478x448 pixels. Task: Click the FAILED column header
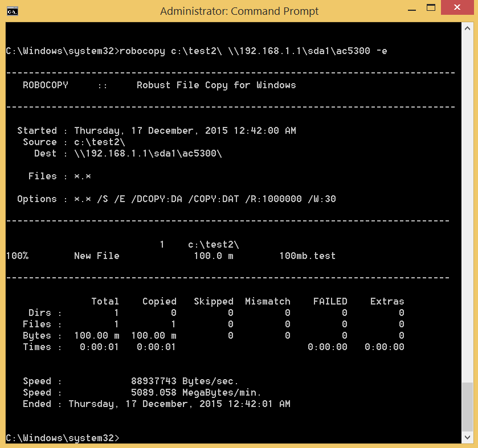(x=330, y=302)
